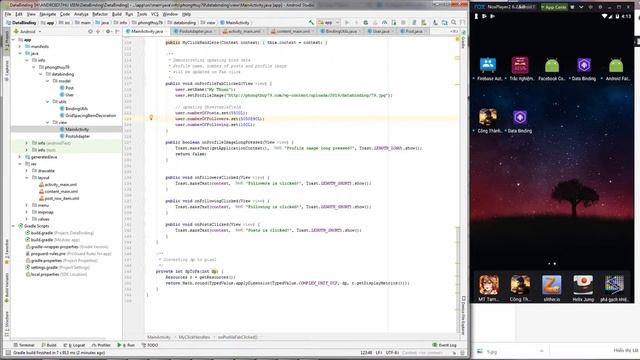Open the Terminal tool window
Image resolution: width=640 pixels, height=360 pixels.
pyautogui.click(x=24, y=345)
